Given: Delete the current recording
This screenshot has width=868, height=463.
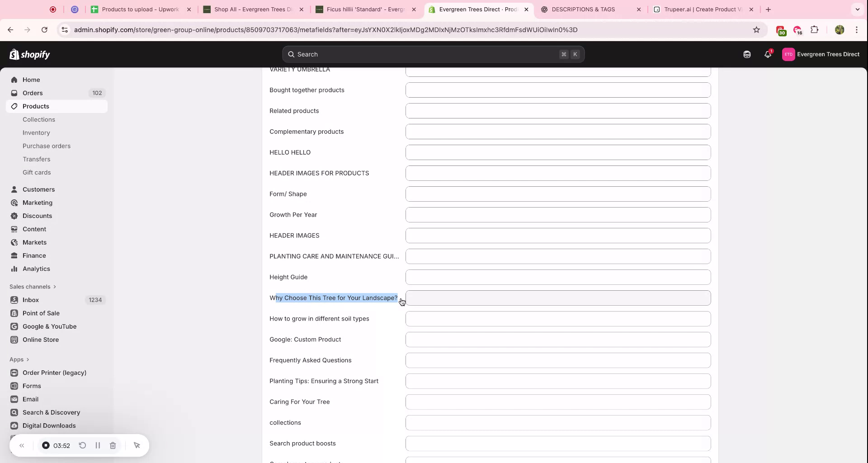Looking at the screenshot, I should click(x=113, y=445).
